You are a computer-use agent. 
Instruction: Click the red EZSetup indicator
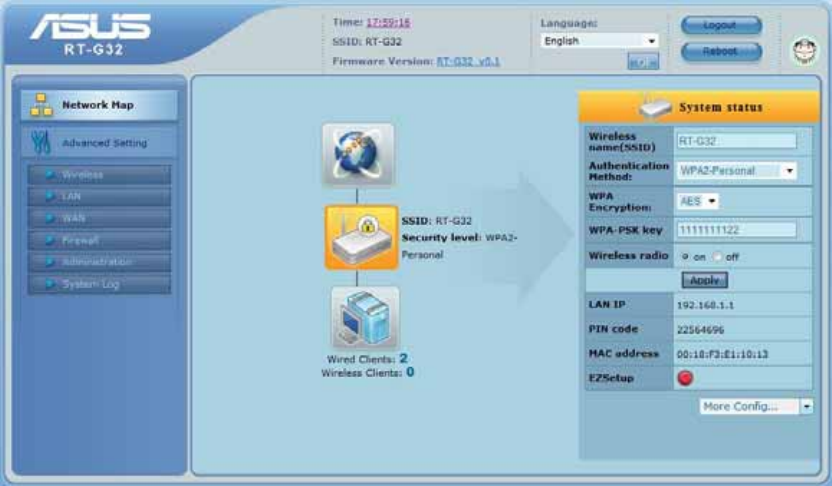coord(685,378)
